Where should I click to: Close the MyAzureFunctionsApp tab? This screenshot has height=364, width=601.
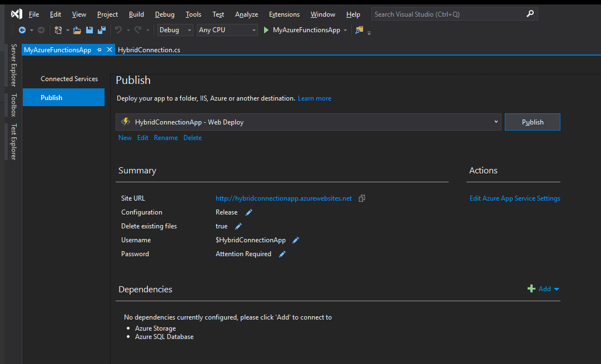pos(109,49)
